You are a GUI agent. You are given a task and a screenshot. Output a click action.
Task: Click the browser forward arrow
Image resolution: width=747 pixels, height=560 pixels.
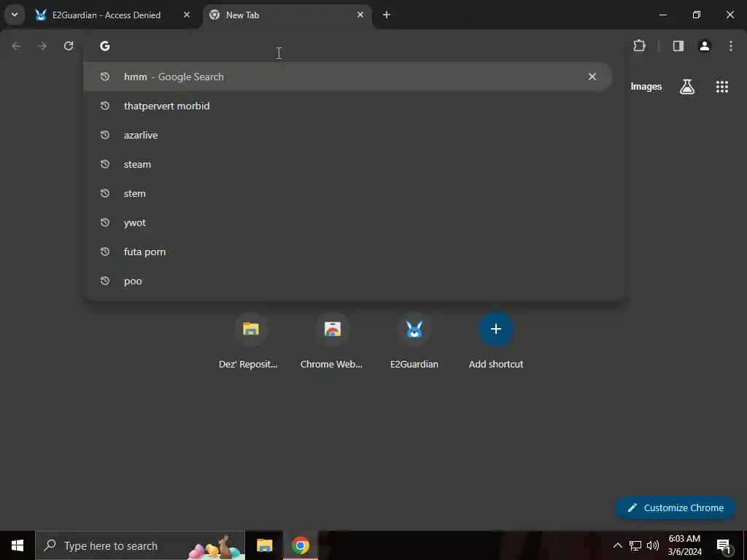pyautogui.click(x=42, y=46)
